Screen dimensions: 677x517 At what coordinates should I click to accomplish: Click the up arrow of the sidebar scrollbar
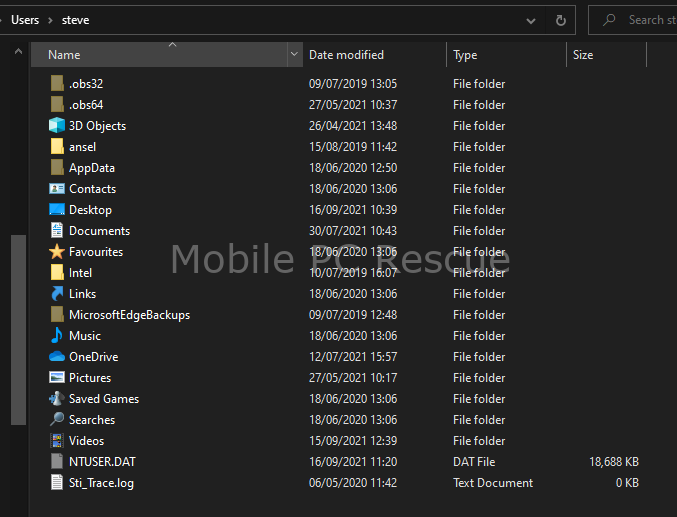[x=18, y=51]
